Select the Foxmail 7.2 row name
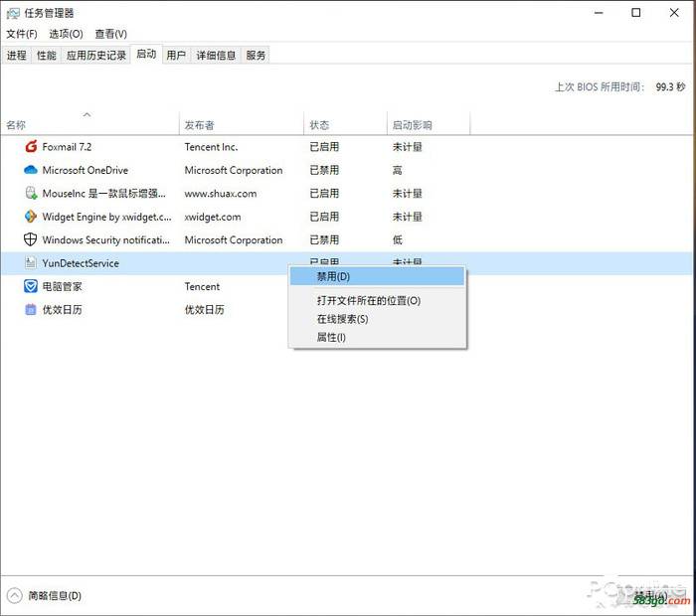 67,147
